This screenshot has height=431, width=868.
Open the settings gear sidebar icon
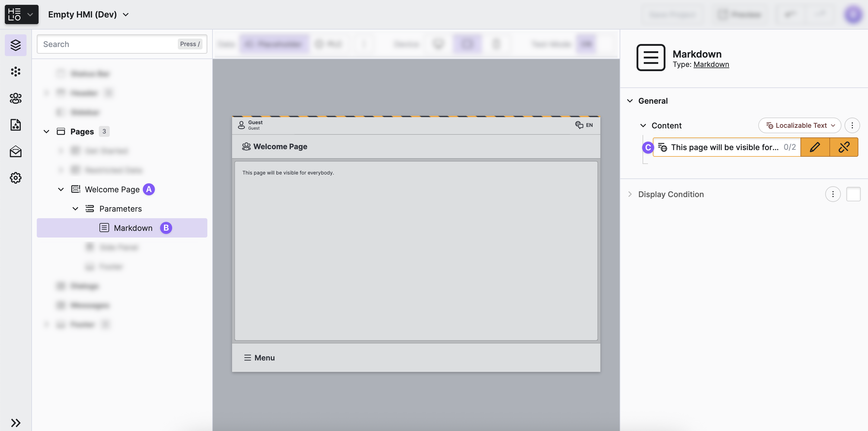pos(15,178)
